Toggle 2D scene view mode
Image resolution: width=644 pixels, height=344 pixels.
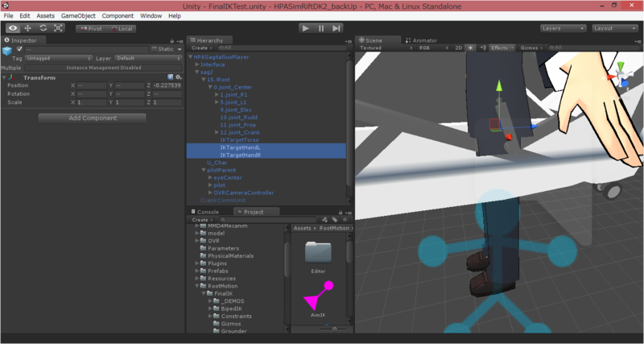coord(458,48)
